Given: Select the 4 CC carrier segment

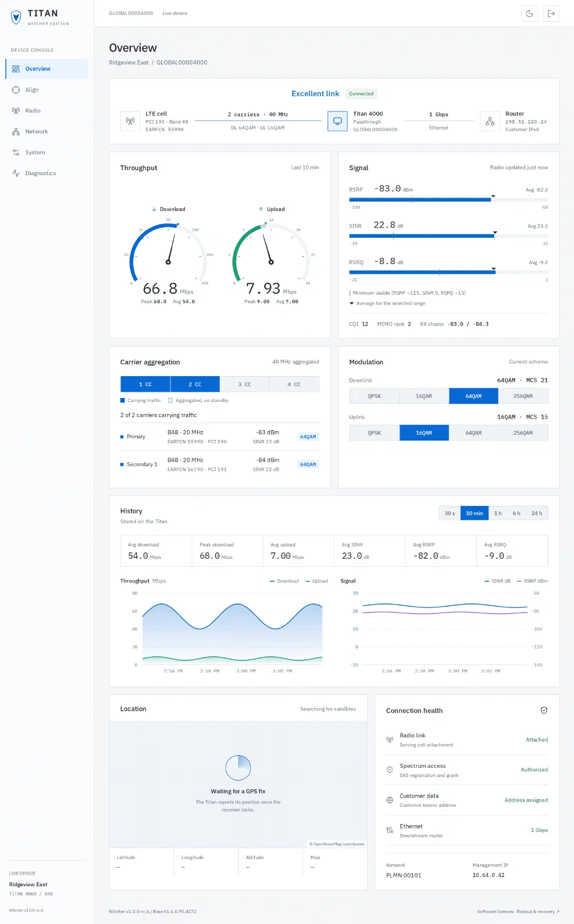Looking at the screenshot, I should (x=294, y=384).
